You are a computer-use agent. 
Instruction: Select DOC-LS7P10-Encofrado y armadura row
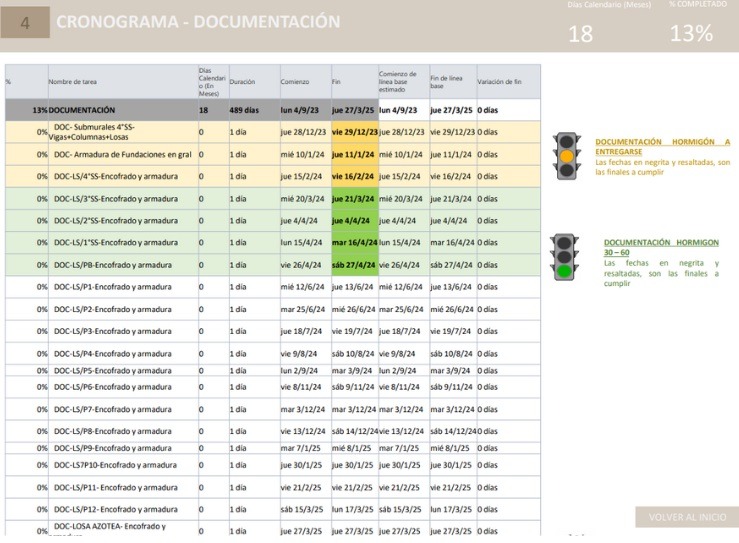273,465
